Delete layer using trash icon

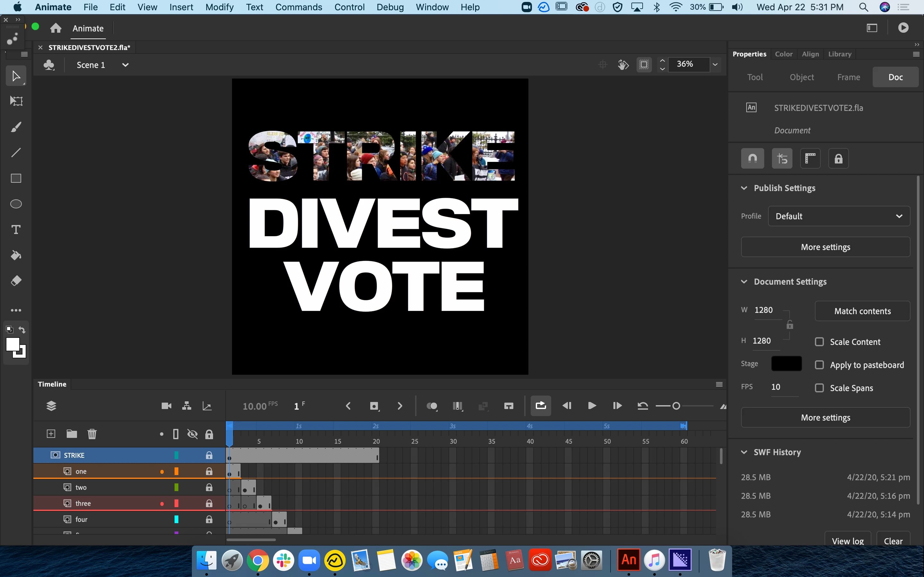pyautogui.click(x=92, y=434)
